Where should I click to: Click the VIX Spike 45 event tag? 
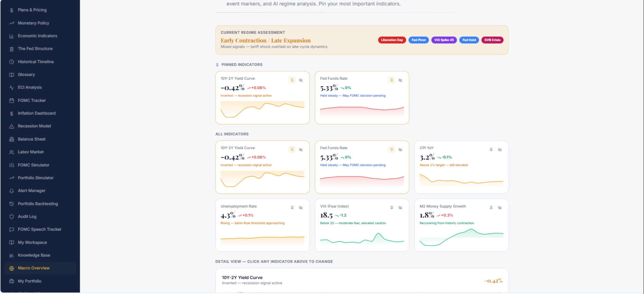coord(444,40)
